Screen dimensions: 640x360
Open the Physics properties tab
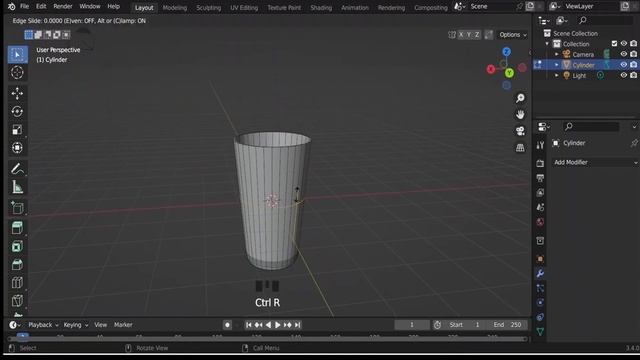click(540, 302)
